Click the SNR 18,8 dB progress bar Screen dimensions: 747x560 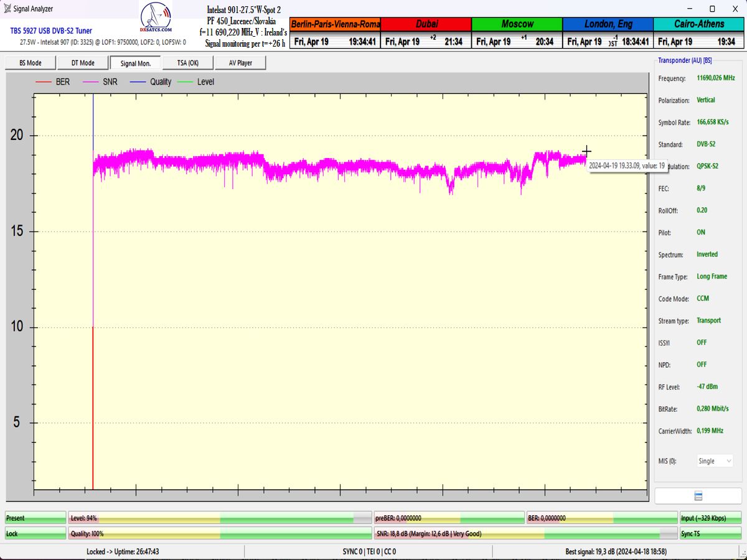coord(526,534)
